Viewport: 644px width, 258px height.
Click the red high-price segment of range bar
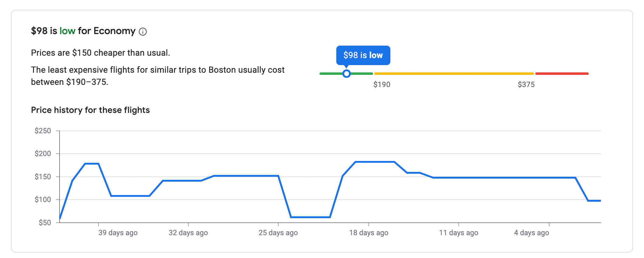click(x=562, y=74)
